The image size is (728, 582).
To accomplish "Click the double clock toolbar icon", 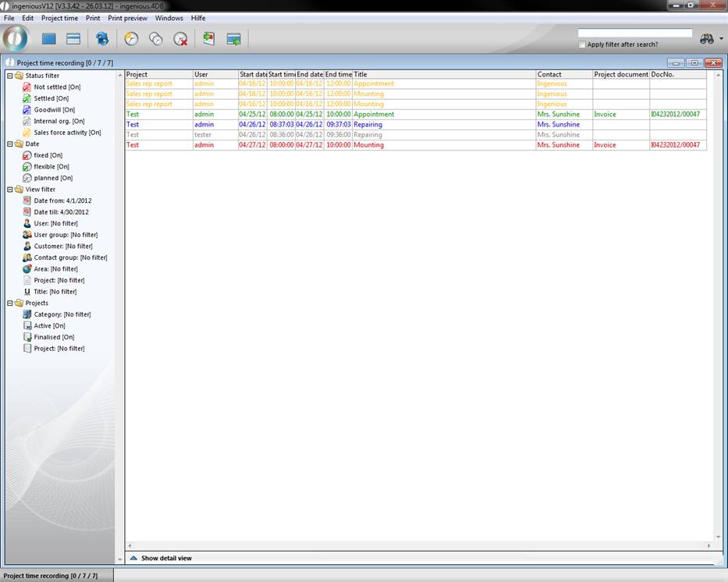I will [x=156, y=38].
